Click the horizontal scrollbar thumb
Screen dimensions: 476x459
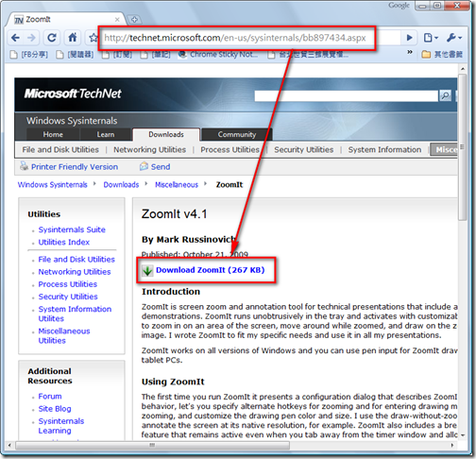pos(152,445)
